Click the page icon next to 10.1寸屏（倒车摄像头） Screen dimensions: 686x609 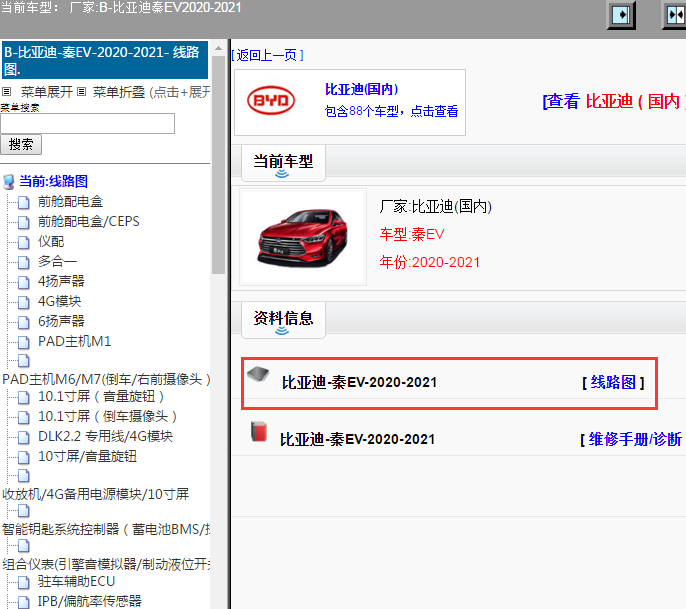click(x=24, y=417)
